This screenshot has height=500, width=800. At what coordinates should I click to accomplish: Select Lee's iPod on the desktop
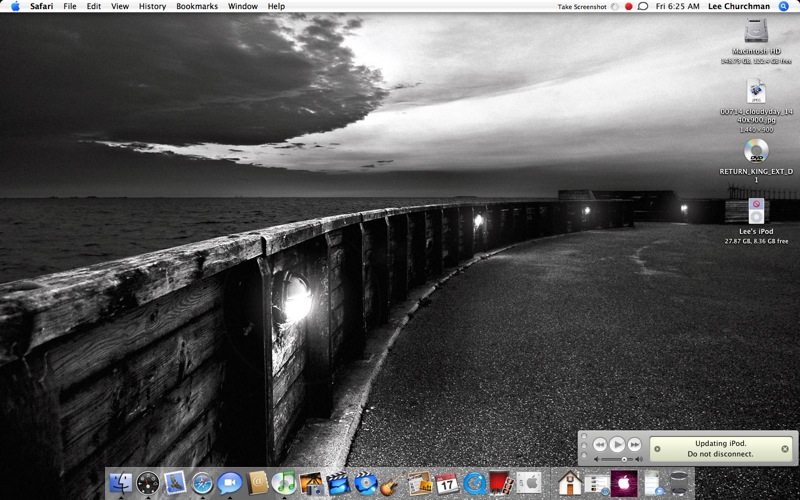click(756, 212)
